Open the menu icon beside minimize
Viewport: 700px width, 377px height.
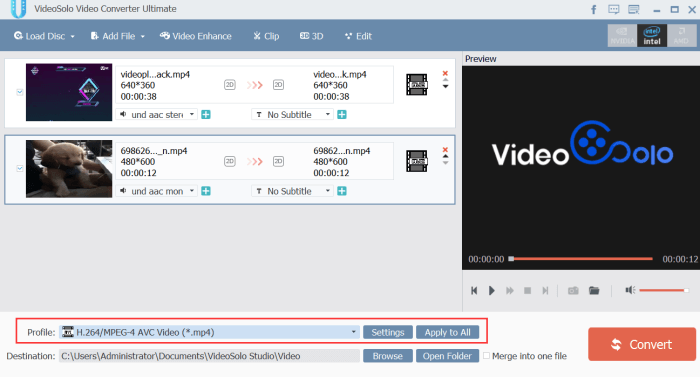click(x=633, y=9)
